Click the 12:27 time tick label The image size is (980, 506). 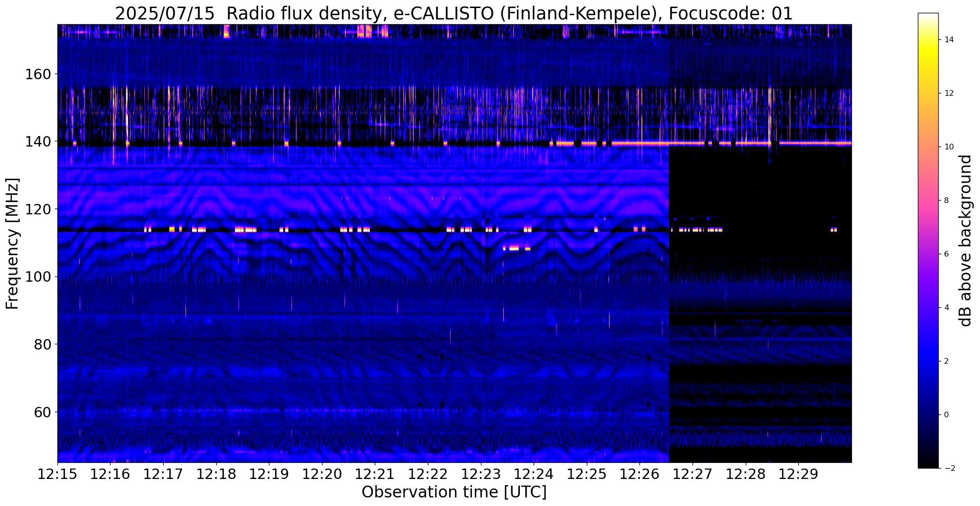point(693,474)
